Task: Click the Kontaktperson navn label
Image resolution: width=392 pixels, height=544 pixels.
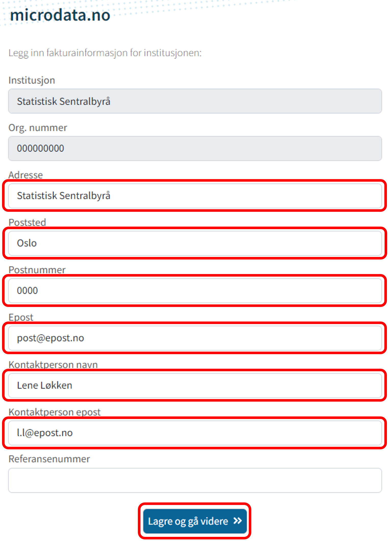Action: [x=53, y=365]
